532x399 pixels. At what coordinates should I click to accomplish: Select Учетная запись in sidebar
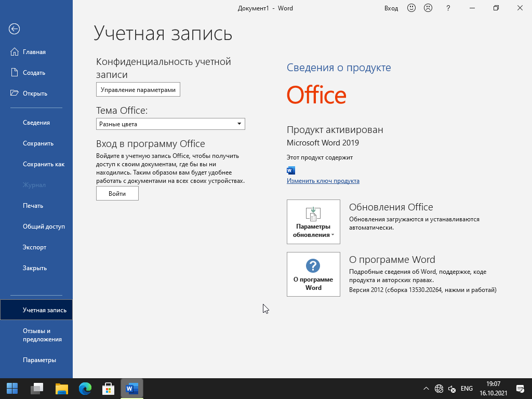pyautogui.click(x=36, y=310)
